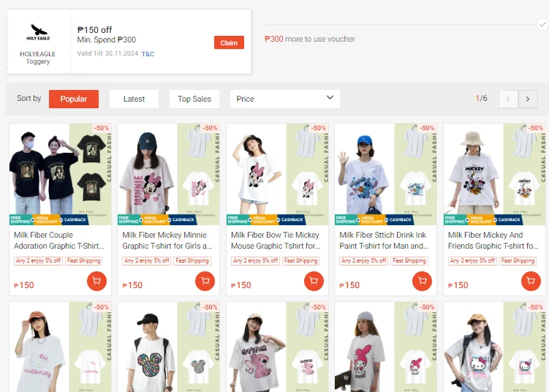This screenshot has width=549, height=392.
Task: Add Milk Fiber Sttich Drink Ink shirt to cart
Action: [x=423, y=281]
